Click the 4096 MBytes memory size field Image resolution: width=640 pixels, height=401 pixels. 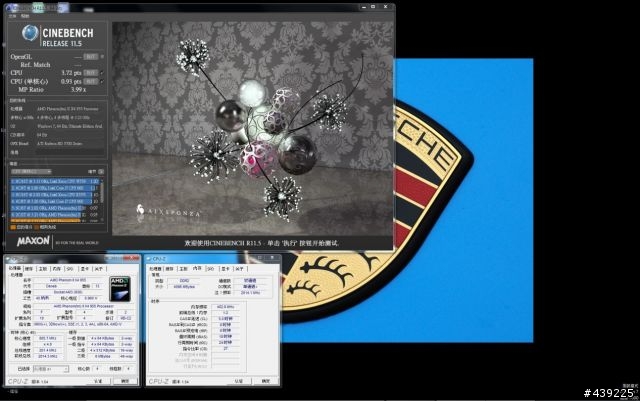click(x=184, y=287)
